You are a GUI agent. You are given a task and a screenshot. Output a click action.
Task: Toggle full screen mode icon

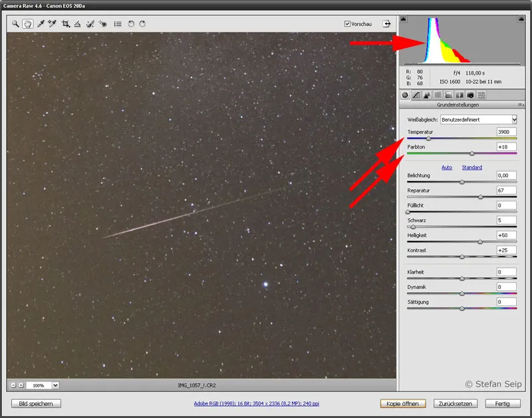(x=386, y=24)
